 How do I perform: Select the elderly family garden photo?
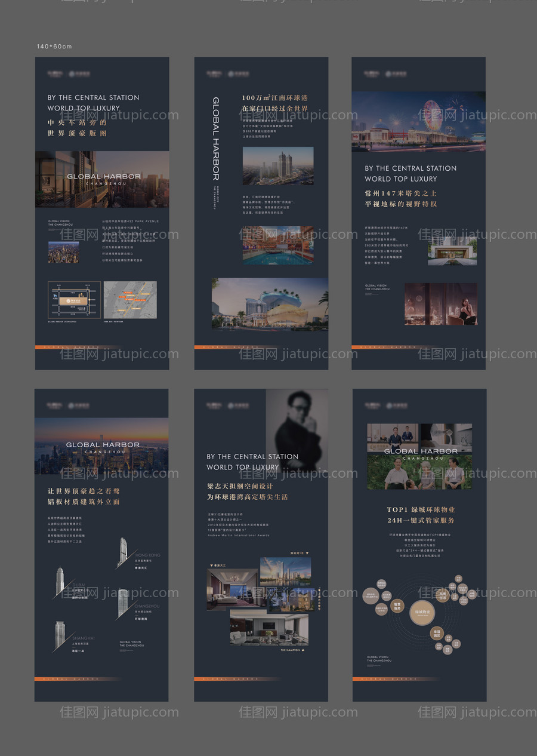tap(419, 472)
